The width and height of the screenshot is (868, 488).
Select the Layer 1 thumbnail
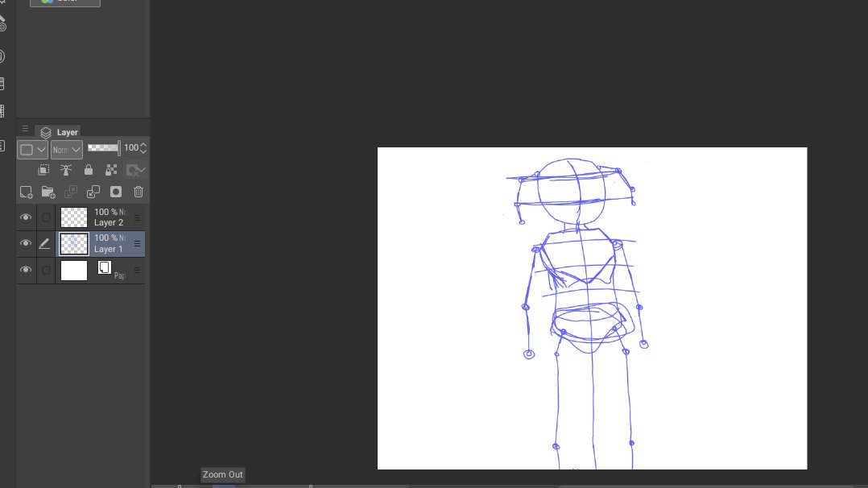[73, 244]
